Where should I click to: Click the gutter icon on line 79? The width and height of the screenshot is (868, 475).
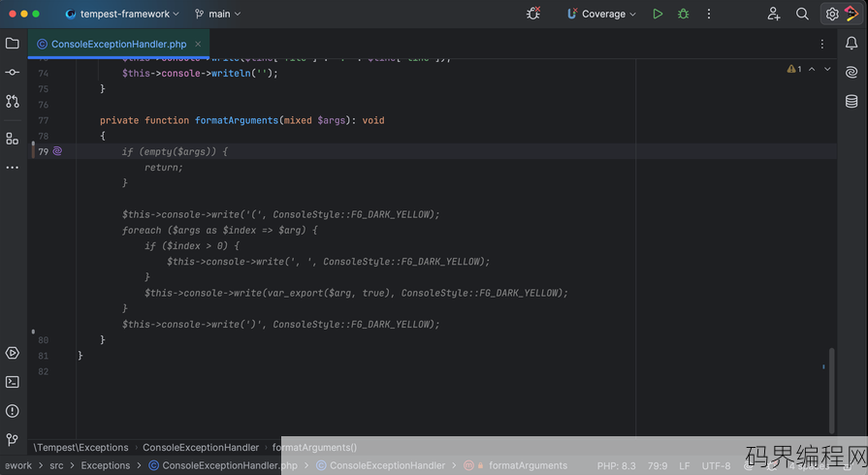[x=57, y=151]
